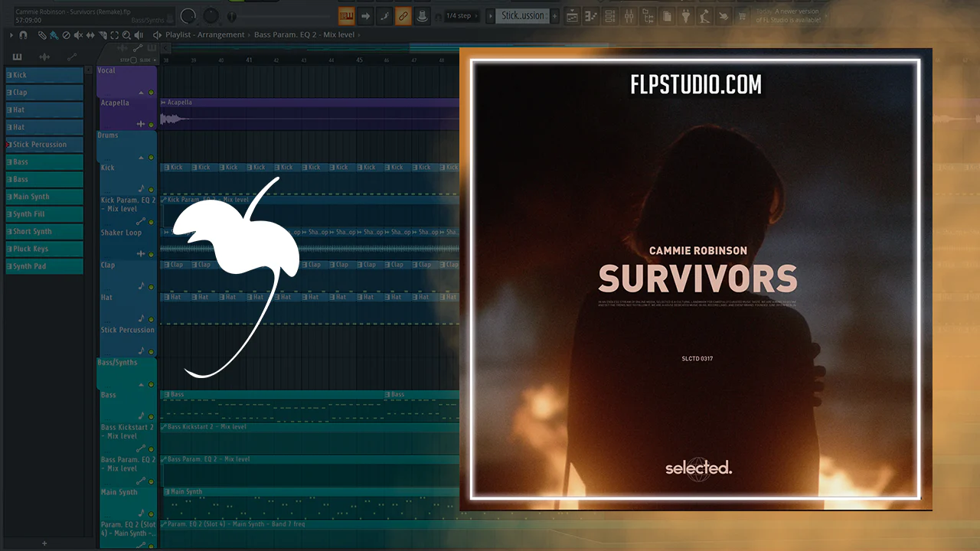
Task: Select the Zoom tool in playlist toolbar
Action: point(126,34)
